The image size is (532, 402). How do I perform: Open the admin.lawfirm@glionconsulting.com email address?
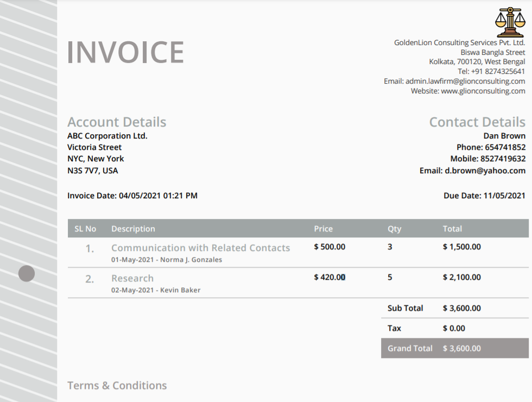coord(465,81)
